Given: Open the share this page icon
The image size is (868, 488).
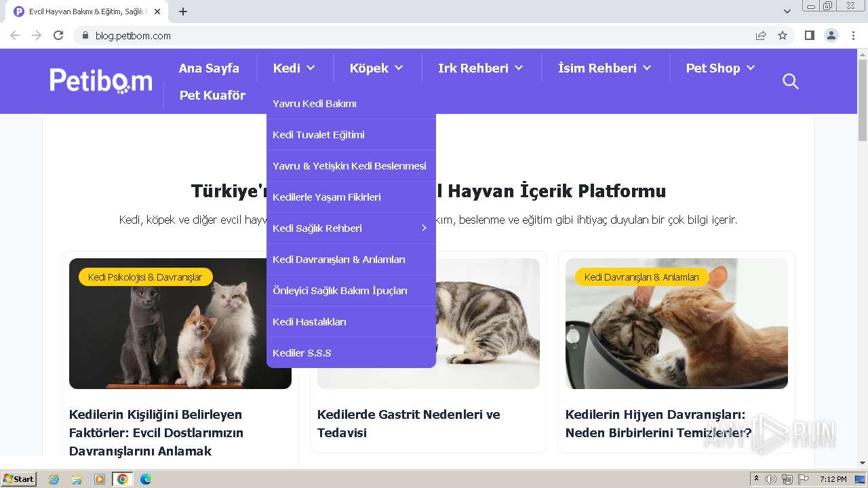Looking at the screenshot, I should [761, 35].
